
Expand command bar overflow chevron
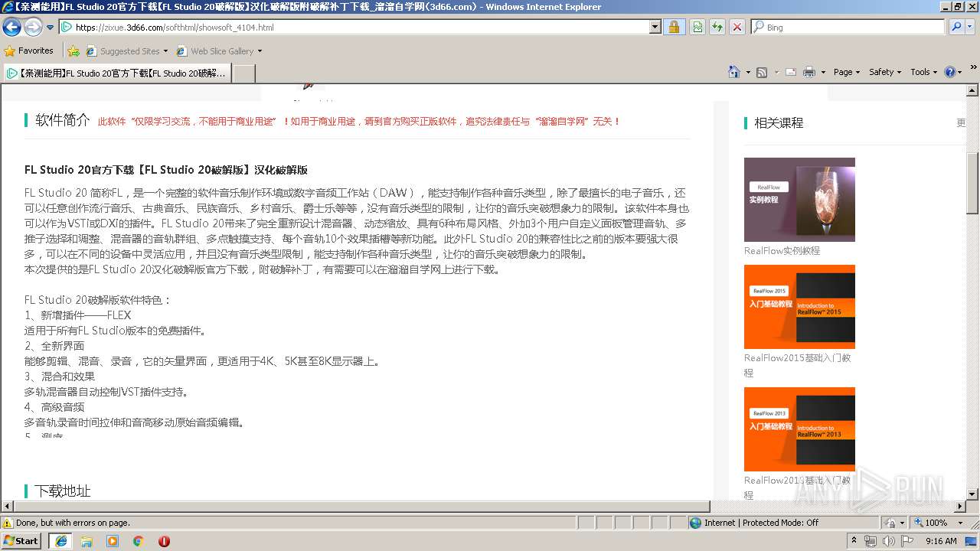[x=974, y=67]
